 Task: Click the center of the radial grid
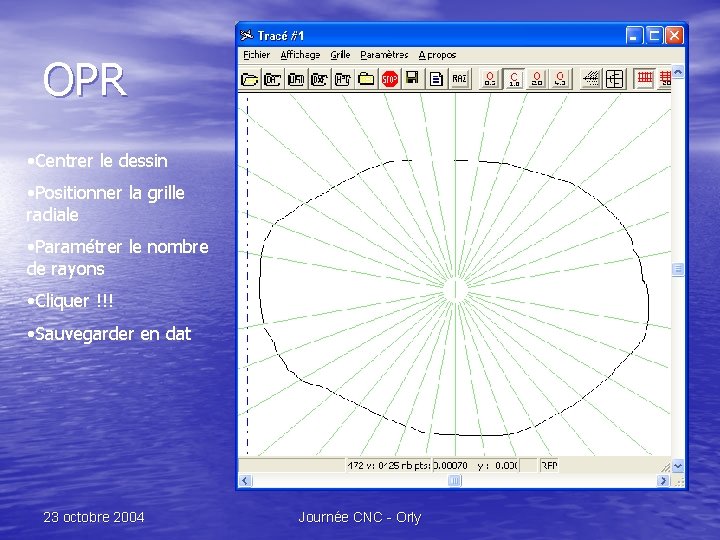coord(455,291)
